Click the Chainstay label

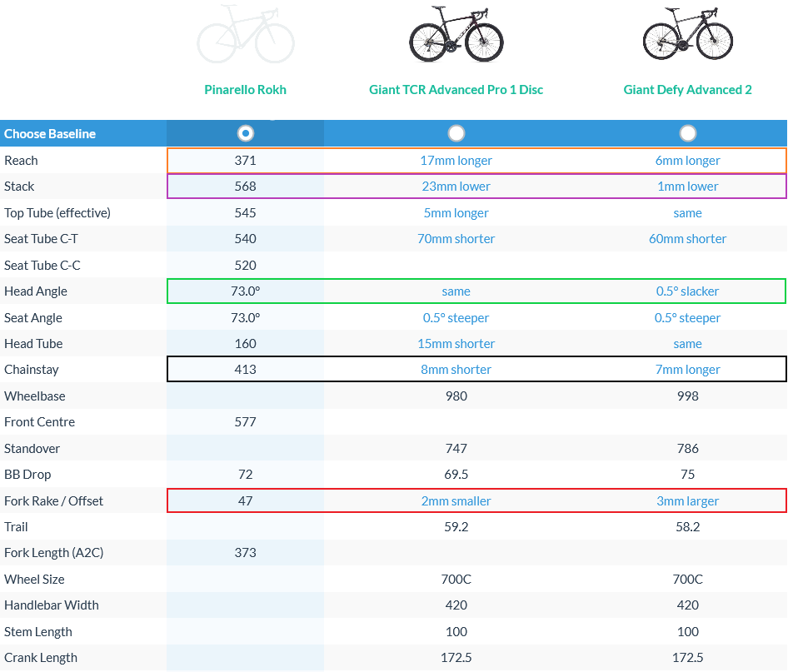[x=32, y=370]
